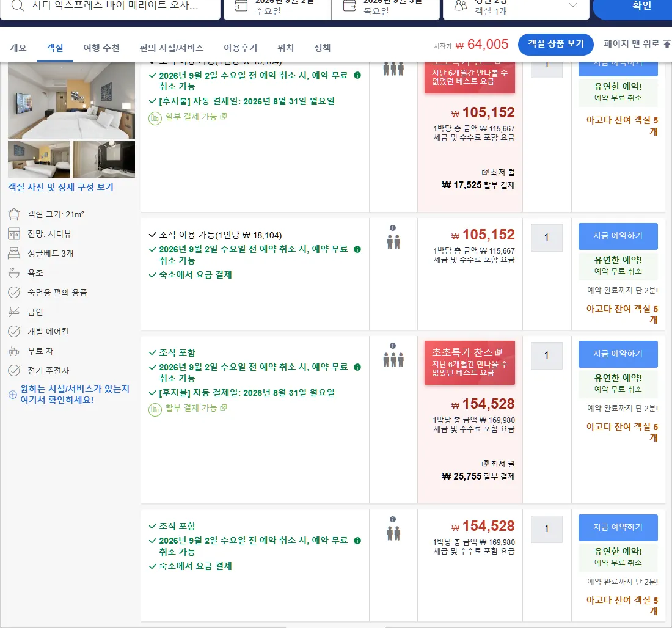Open the bathroom thumbnail photo
The height and width of the screenshot is (628, 672).
[x=104, y=159]
